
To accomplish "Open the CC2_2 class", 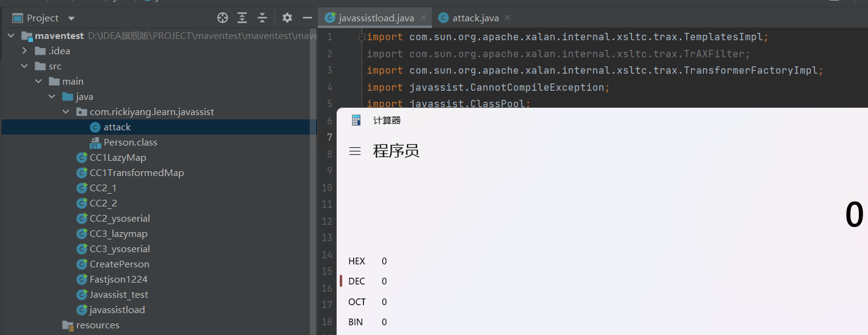I will (103, 203).
